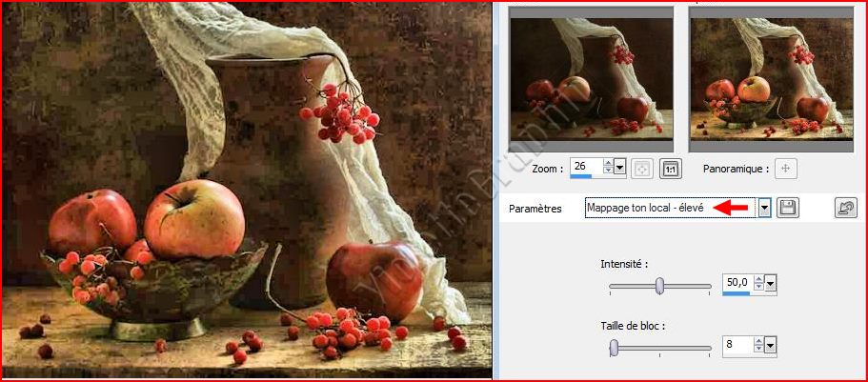
Task: Open the Zoom value dropdown arrow
Action: point(620,169)
